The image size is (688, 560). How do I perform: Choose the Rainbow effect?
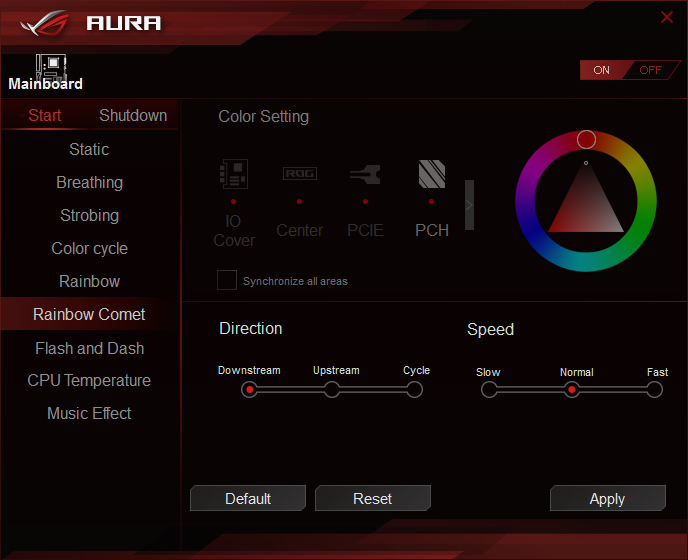pyautogui.click(x=89, y=281)
